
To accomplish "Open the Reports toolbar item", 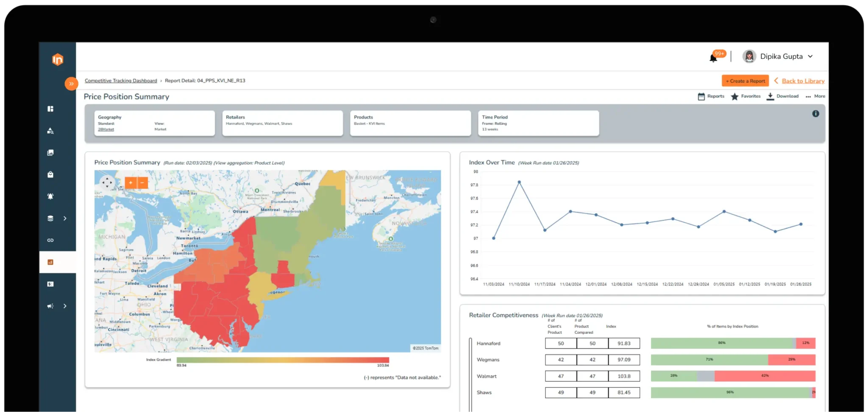I will [x=711, y=96].
